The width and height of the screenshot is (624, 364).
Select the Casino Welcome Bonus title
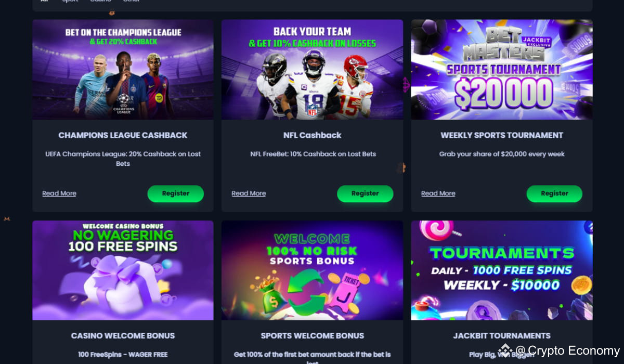point(123,336)
